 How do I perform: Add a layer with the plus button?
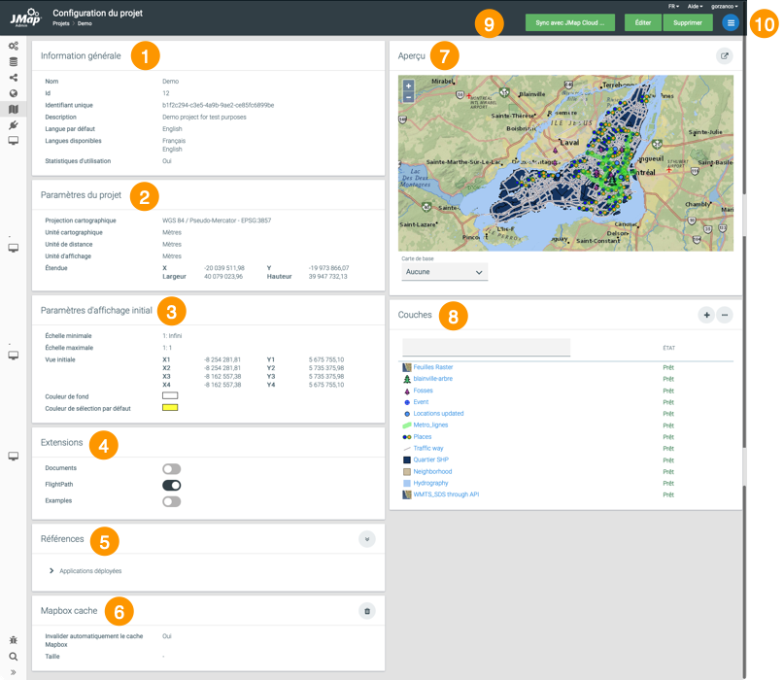click(706, 315)
